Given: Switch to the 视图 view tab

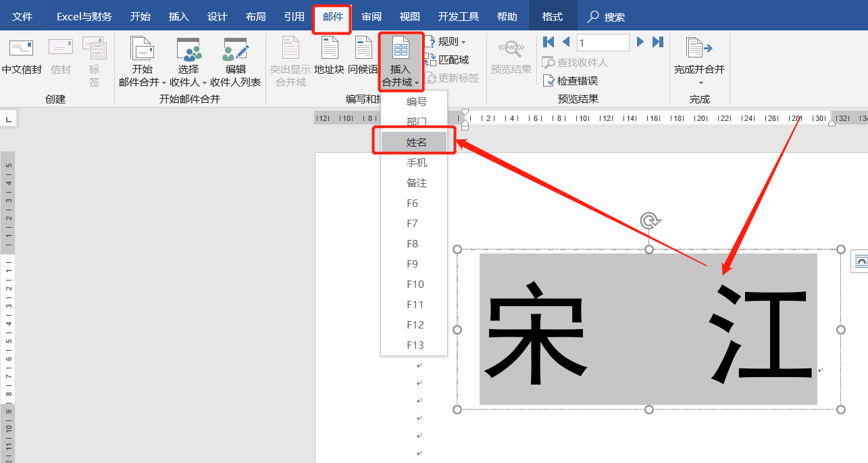Looking at the screenshot, I should (x=410, y=17).
